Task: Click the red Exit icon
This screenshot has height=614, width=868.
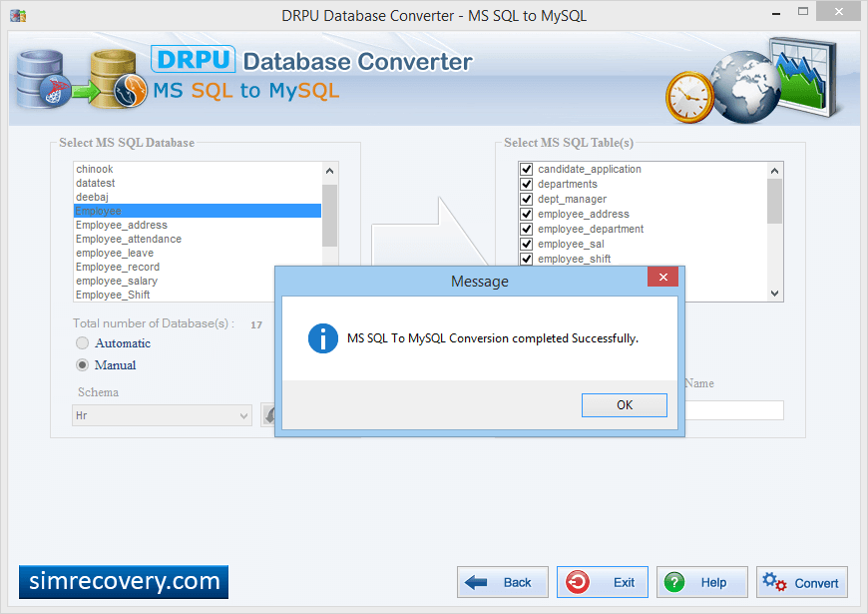Action: coord(578,582)
